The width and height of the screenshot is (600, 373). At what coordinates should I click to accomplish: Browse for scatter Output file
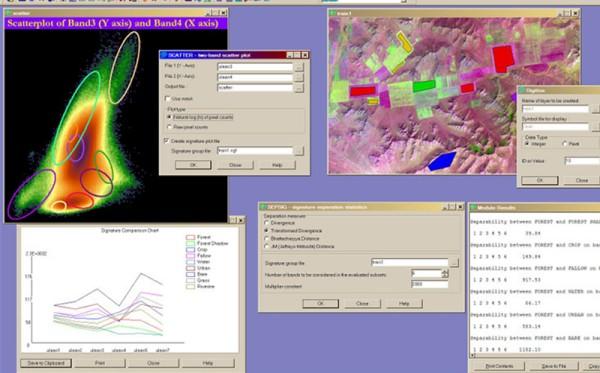pyautogui.click(x=298, y=88)
